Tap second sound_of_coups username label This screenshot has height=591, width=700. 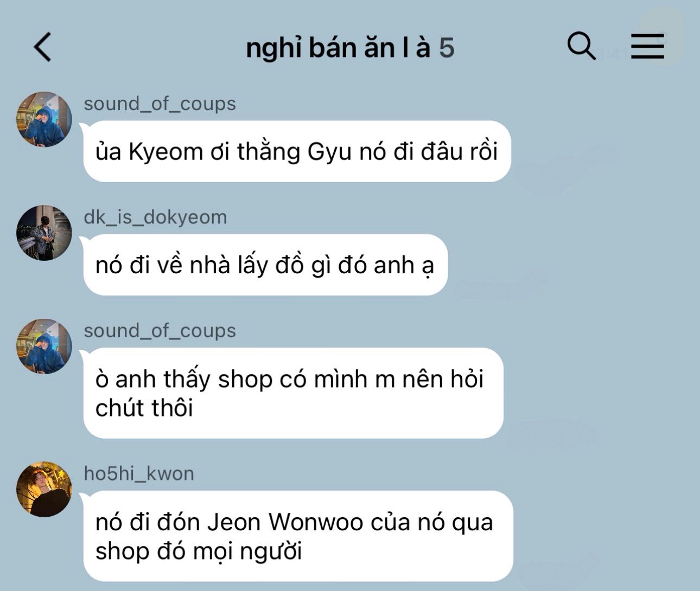coord(160,331)
